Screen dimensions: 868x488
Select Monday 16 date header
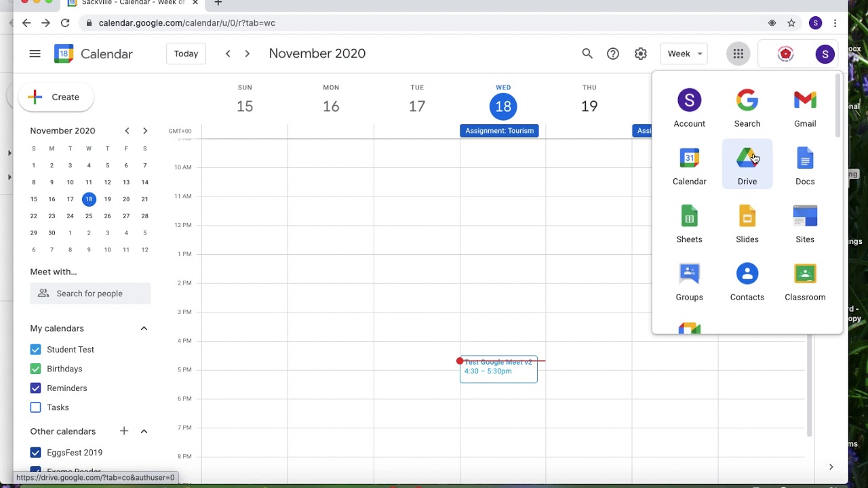[331, 106]
